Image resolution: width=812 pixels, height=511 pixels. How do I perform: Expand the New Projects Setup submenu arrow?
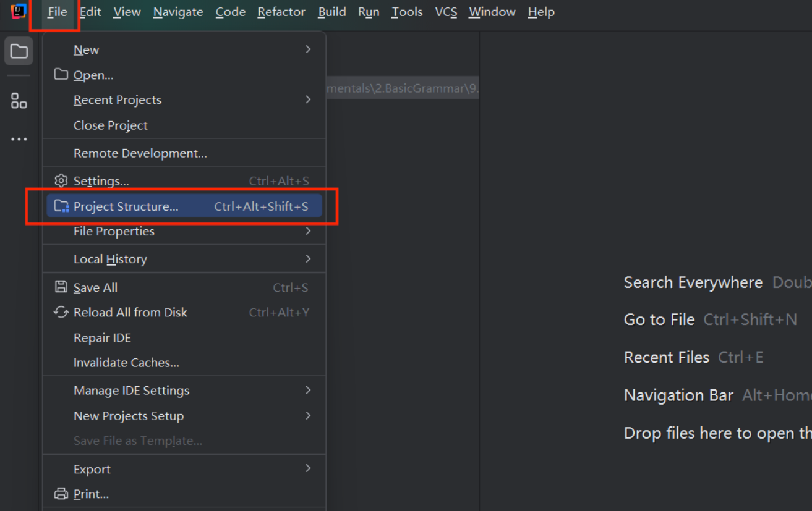pyautogui.click(x=308, y=415)
